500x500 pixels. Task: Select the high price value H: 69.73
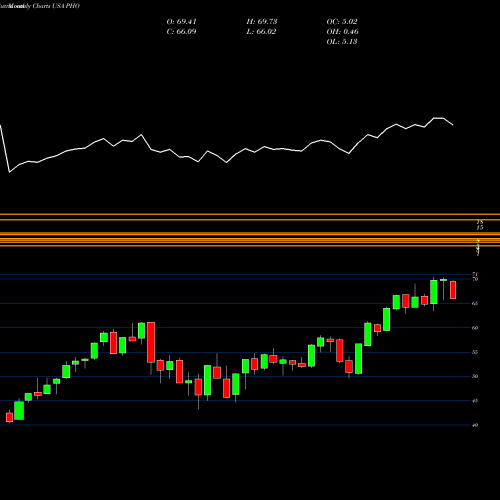(x=262, y=22)
